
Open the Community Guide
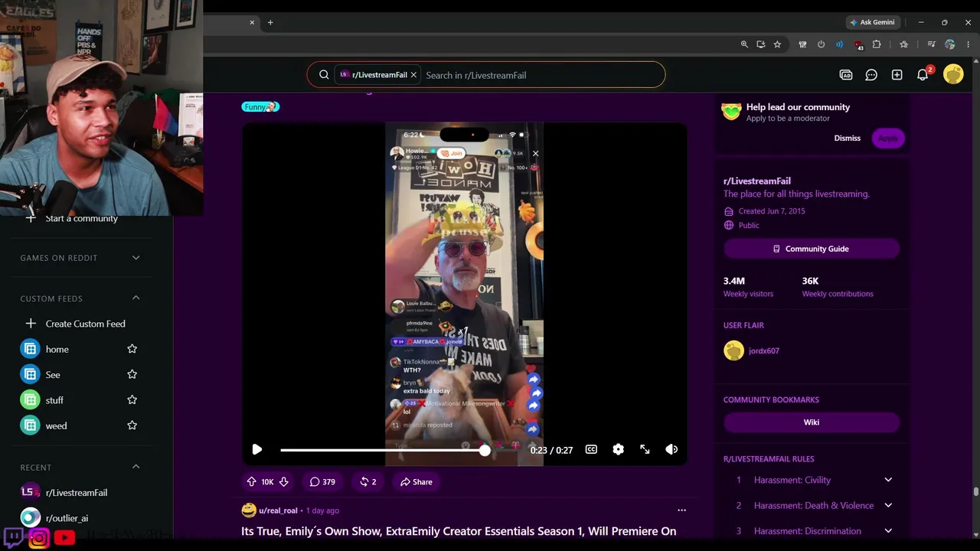pyautogui.click(x=812, y=249)
